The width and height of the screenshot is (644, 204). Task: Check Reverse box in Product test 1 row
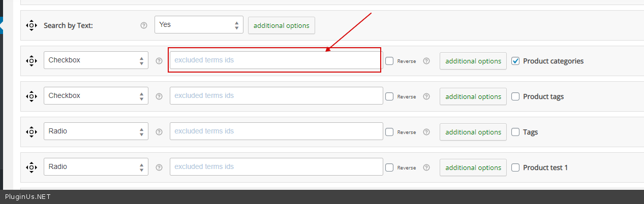click(x=389, y=167)
